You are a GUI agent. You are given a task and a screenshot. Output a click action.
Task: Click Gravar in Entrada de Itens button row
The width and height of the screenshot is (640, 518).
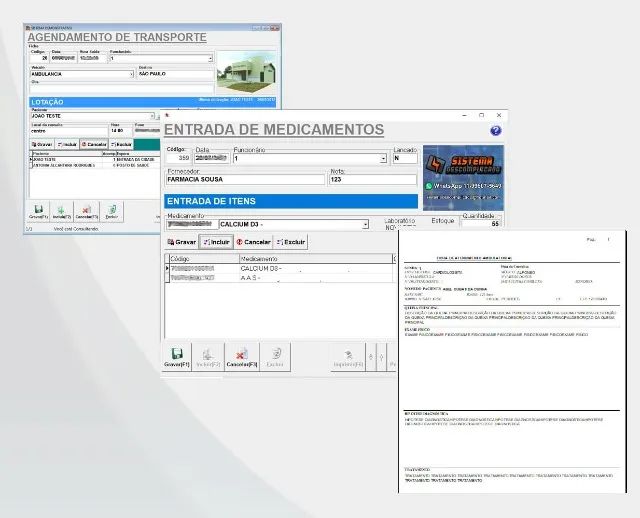[x=182, y=242]
